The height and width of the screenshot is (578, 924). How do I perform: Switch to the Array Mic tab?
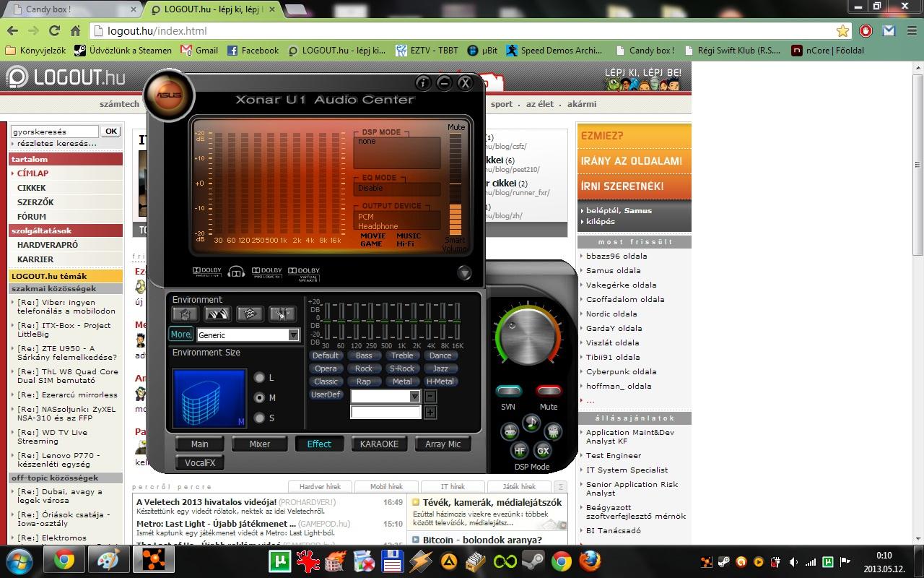(x=443, y=444)
